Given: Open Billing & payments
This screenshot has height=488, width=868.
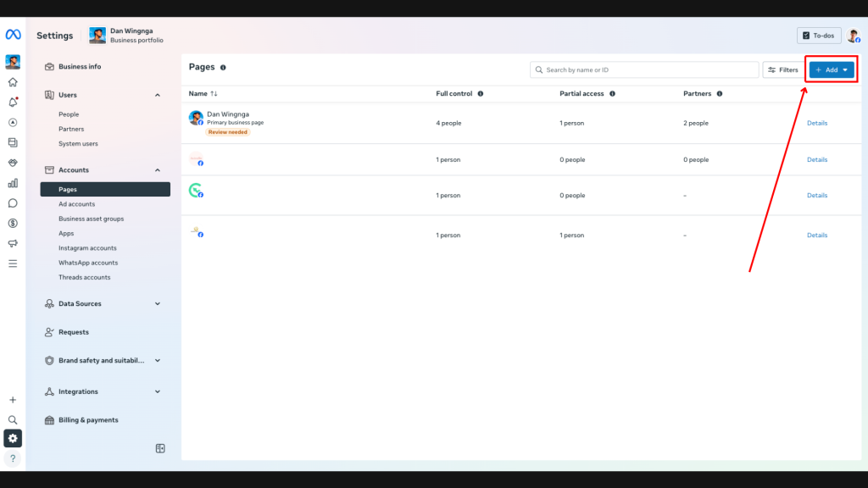Looking at the screenshot, I should [88, 420].
